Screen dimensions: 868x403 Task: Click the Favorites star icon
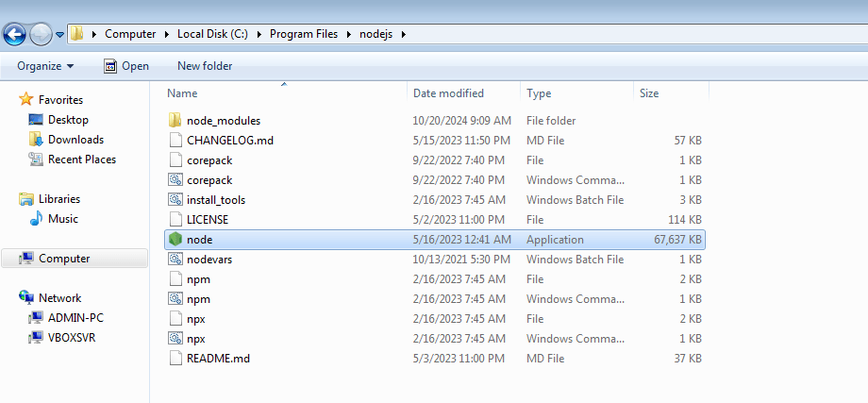tap(26, 100)
